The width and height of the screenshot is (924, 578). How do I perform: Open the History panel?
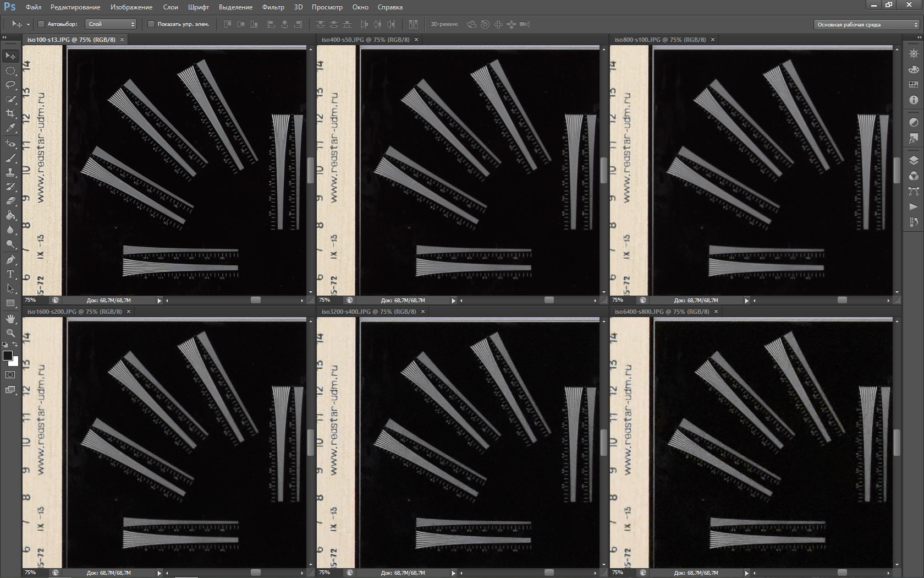coord(914,222)
